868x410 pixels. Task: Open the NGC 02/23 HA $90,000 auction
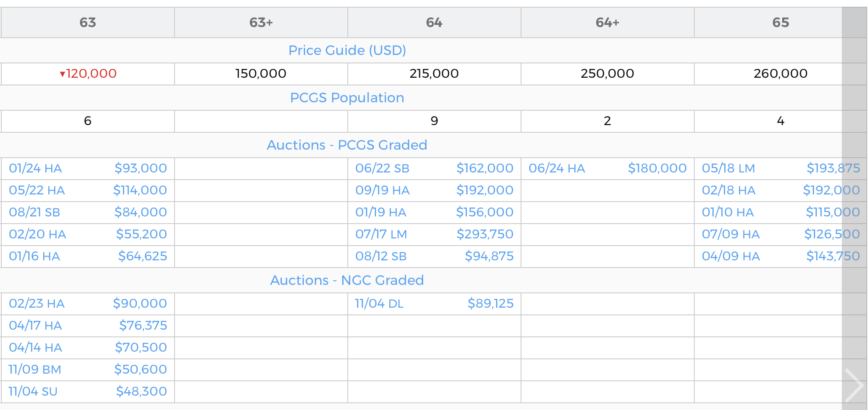[x=88, y=303]
